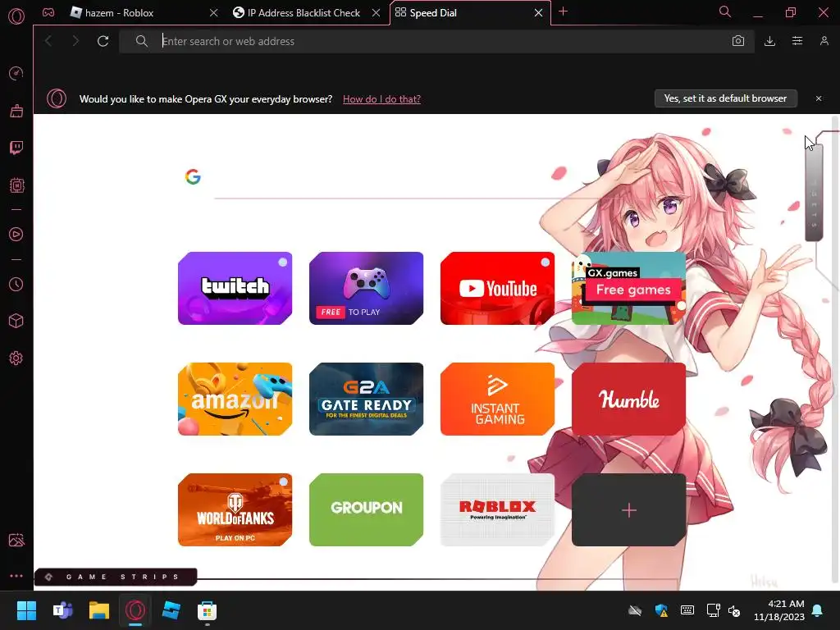The image size is (840, 630).
Task: Click the address bar search field
Action: pos(436,41)
